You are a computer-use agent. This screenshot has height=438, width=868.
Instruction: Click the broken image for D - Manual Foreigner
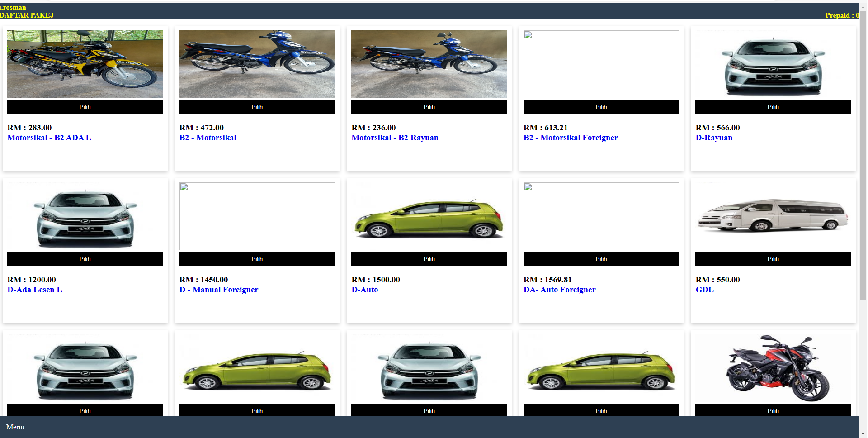click(x=257, y=216)
